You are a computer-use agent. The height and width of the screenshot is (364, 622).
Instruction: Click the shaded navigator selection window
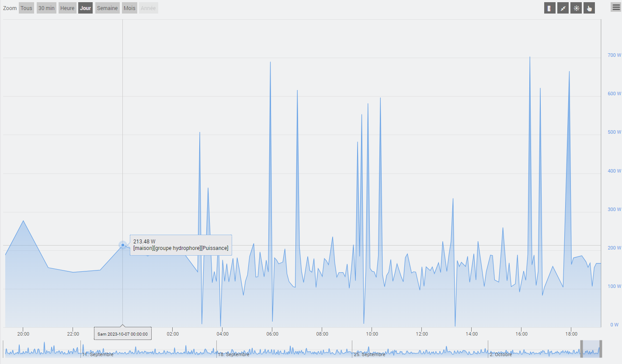(x=591, y=349)
